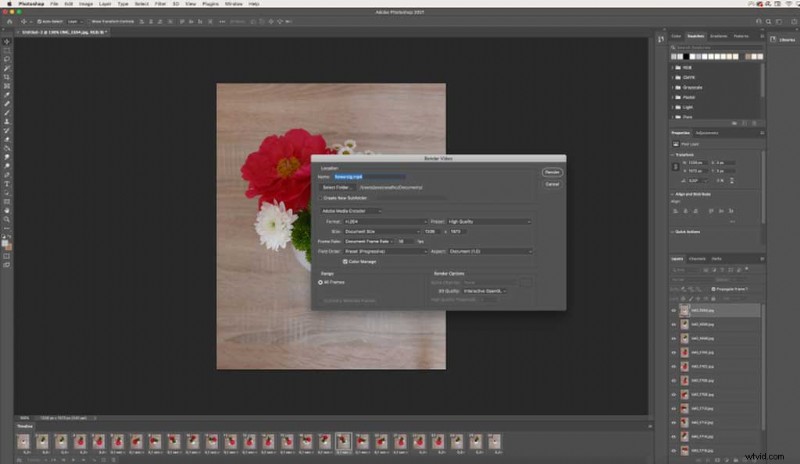Click the black swatch in Swatches panel
The height and width of the screenshot is (464, 800).
tap(686, 57)
